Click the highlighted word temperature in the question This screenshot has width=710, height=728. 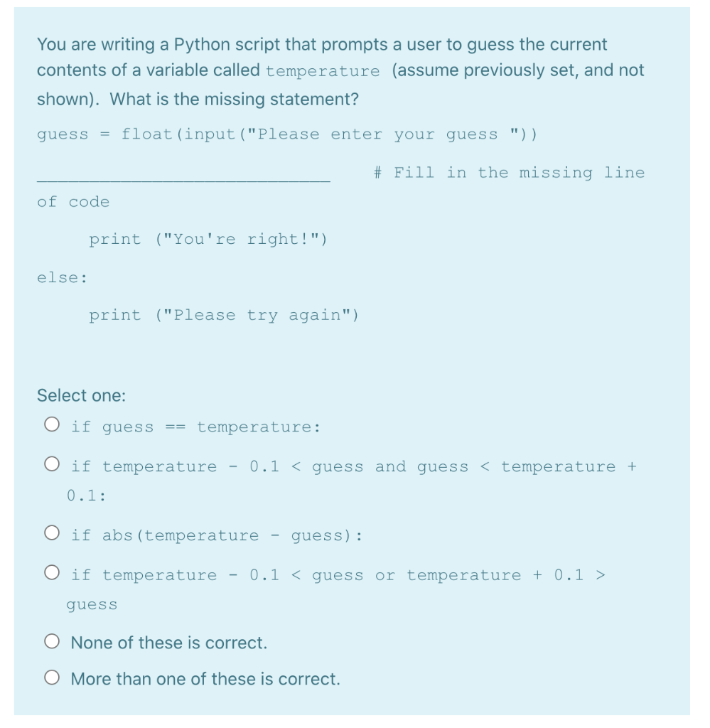point(325,70)
